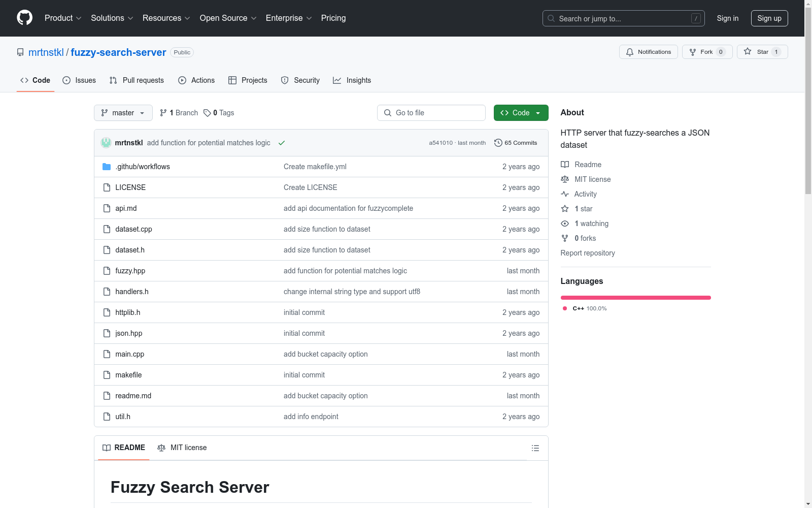
Task: Switch to the Issues tab
Action: pyautogui.click(x=79, y=80)
